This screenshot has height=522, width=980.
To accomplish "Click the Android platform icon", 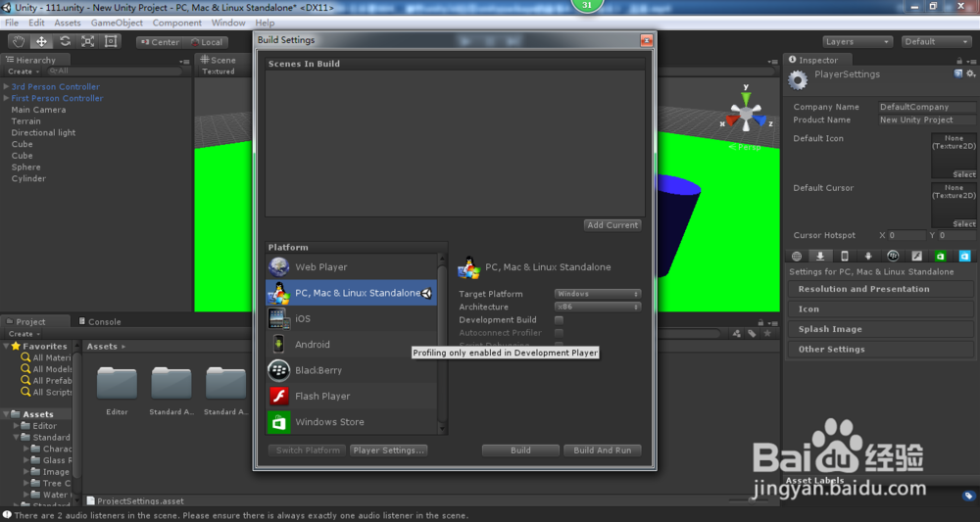I will coord(278,344).
